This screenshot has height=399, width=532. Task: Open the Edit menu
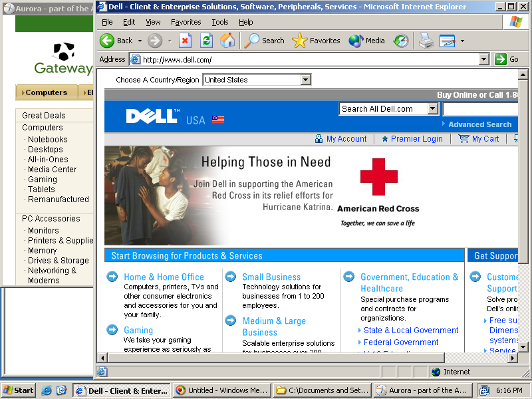129,22
